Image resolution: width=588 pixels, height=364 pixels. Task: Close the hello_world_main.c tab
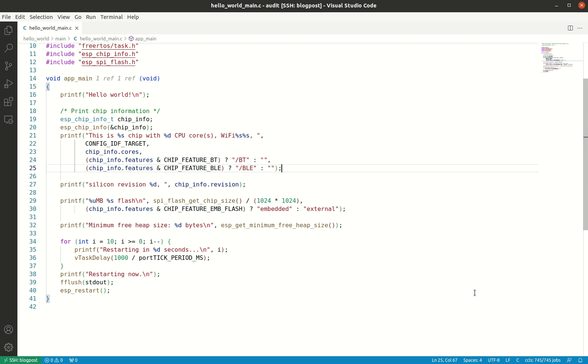click(77, 28)
